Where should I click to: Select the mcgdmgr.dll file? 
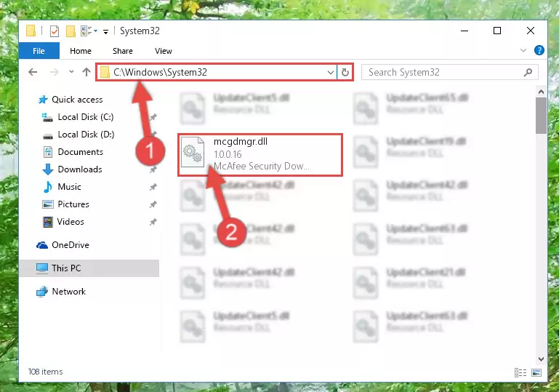[260, 154]
